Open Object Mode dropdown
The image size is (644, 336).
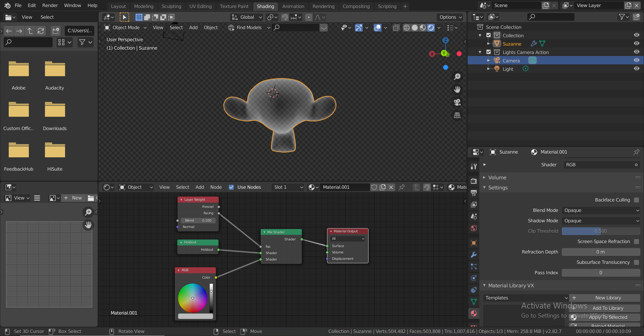[125, 27]
